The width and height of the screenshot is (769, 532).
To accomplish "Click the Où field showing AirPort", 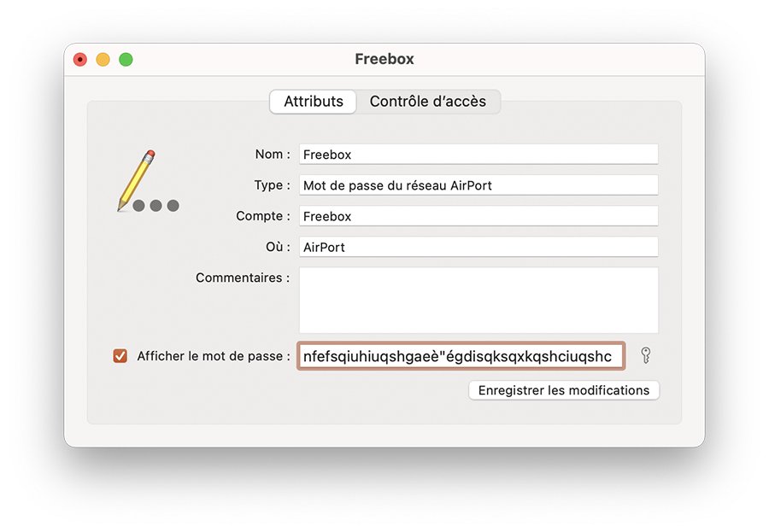I will pyautogui.click(x=478, y=247).
